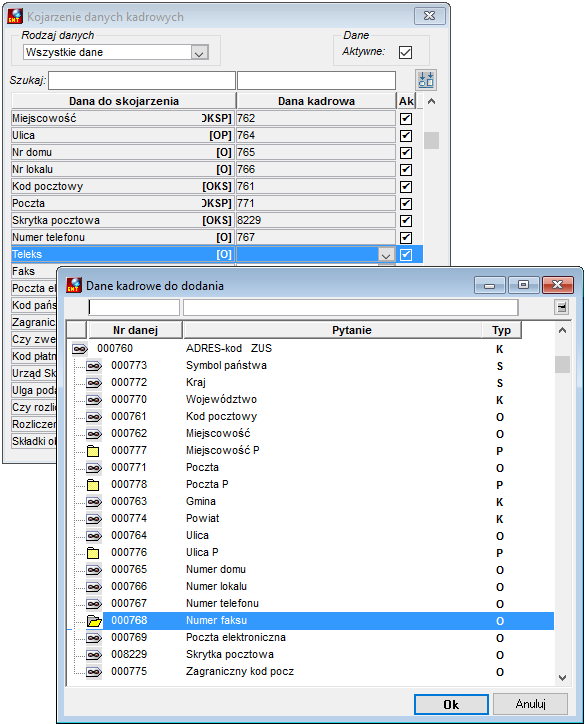Click the link icon for 000771 Poczta

[94, 468]
